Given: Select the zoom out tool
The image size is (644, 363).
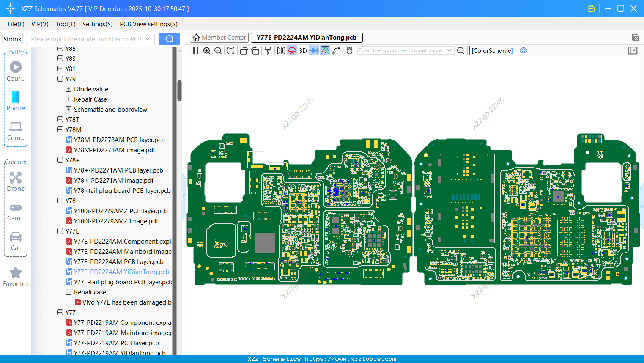Looking at the screenshot, I should pyautogui.click(x=217, y=50).
